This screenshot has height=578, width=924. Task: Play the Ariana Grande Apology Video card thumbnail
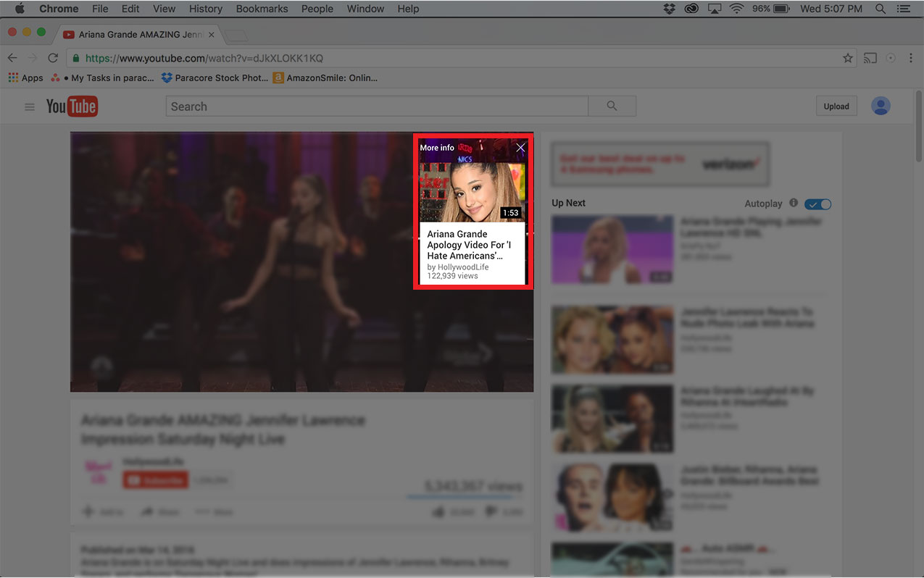(x=473, y=192)
